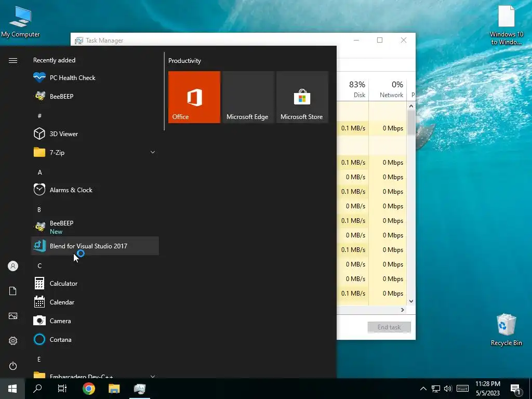Launch the Camera app
The height and width of the screenshot is (399, 532).
[95, 321]
